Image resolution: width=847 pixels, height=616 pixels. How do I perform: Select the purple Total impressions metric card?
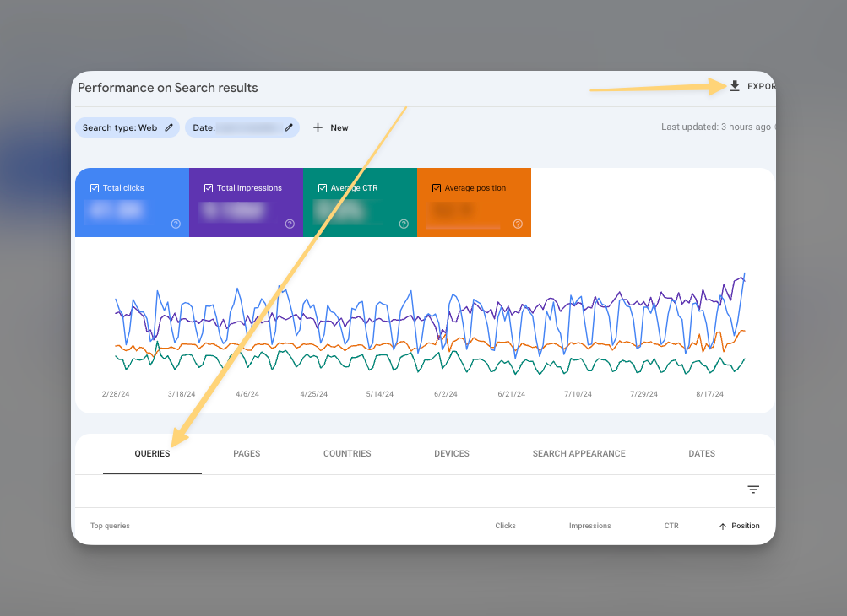(x=247, y=203)
